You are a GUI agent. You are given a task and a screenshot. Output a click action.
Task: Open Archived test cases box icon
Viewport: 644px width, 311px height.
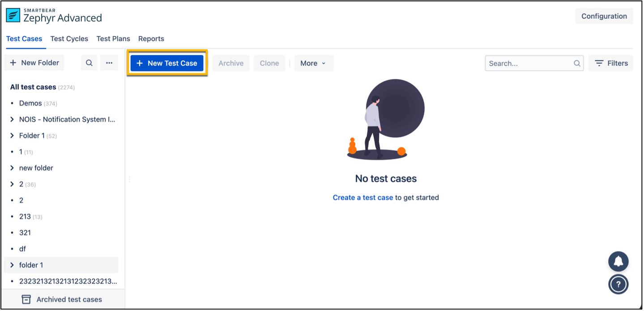26,299
